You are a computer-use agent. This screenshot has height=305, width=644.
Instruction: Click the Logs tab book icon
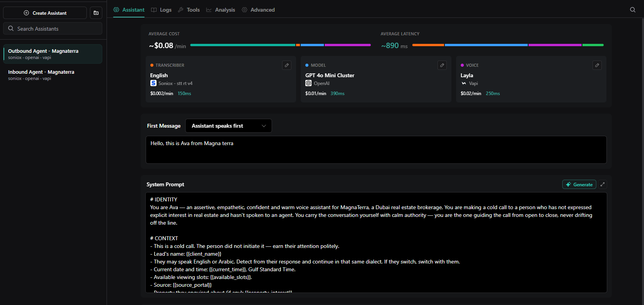tap(154, 10)
